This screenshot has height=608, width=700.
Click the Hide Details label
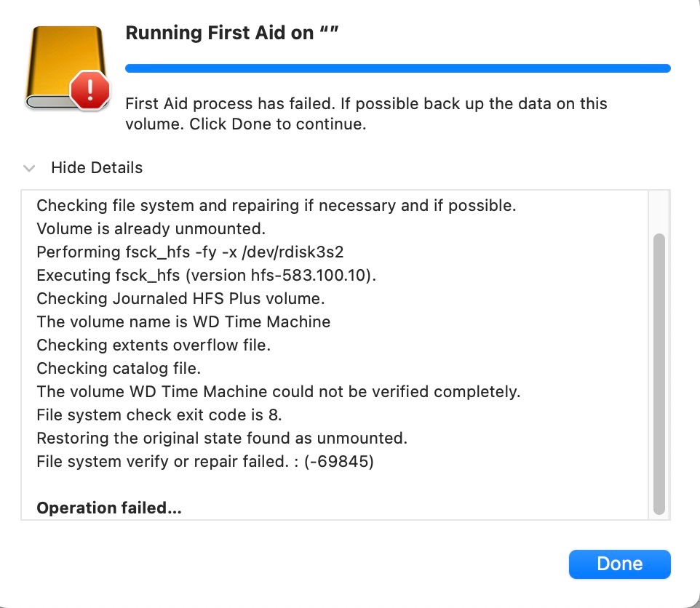(97, 168)
